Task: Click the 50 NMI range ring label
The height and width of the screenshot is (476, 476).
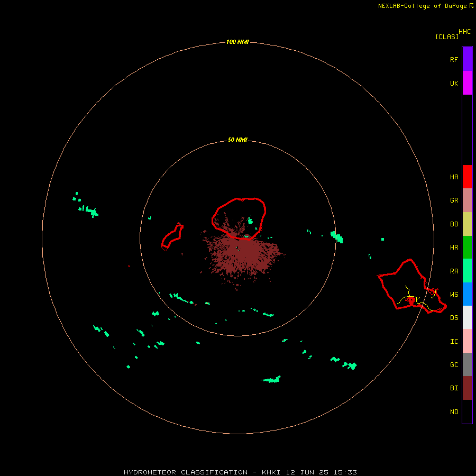Action: click(x=237, y=140)
